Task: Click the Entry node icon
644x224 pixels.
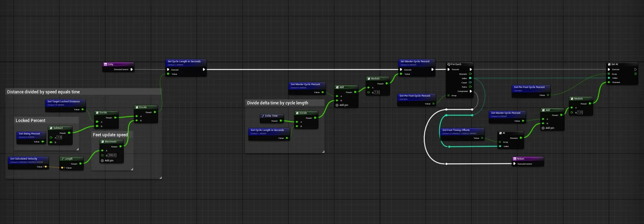Action: 106,64
